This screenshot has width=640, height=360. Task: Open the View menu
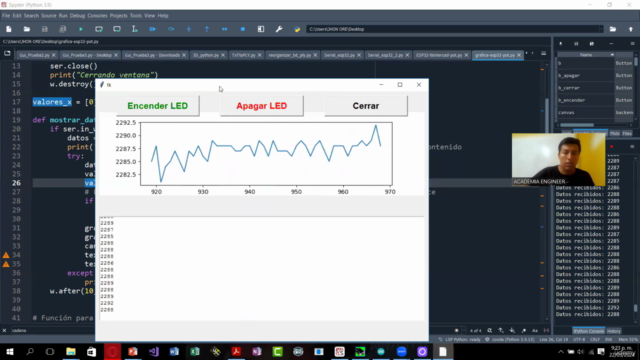(149, 16)
